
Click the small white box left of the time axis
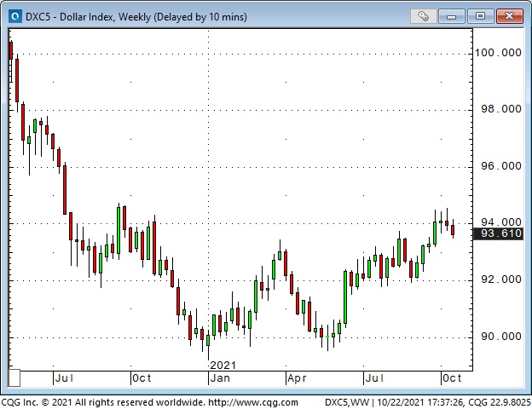pos(14,377)
